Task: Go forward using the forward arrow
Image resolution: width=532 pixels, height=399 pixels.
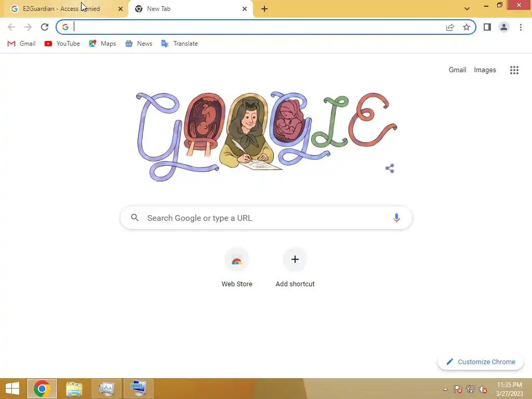Action: (x=28, y=27)
